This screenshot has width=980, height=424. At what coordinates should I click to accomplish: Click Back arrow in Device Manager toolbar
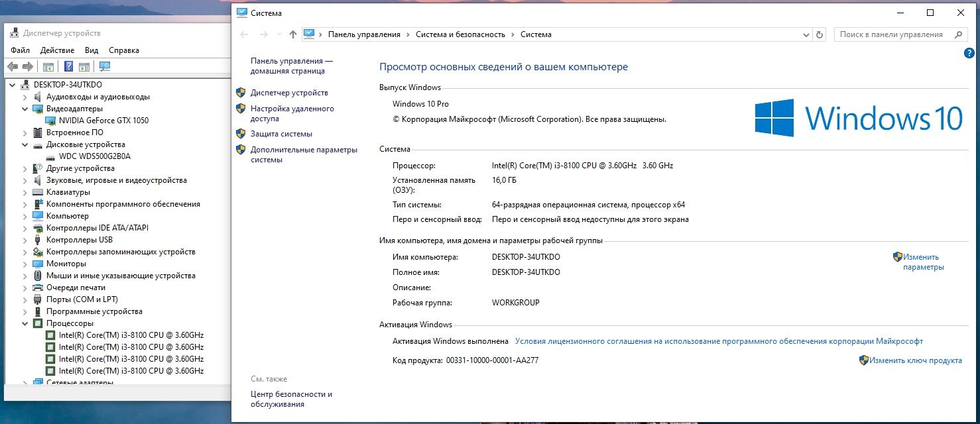12,66
